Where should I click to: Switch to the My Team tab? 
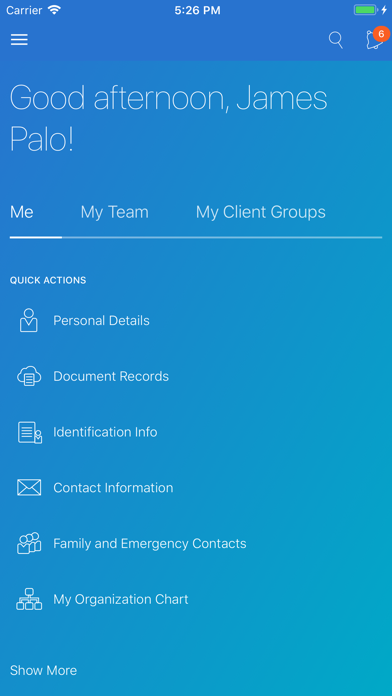coord(115,212)
